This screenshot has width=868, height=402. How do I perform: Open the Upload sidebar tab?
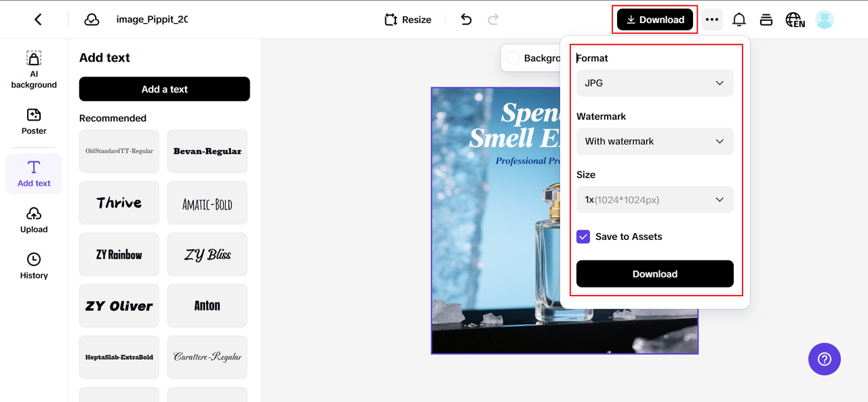tap(34, 220)
